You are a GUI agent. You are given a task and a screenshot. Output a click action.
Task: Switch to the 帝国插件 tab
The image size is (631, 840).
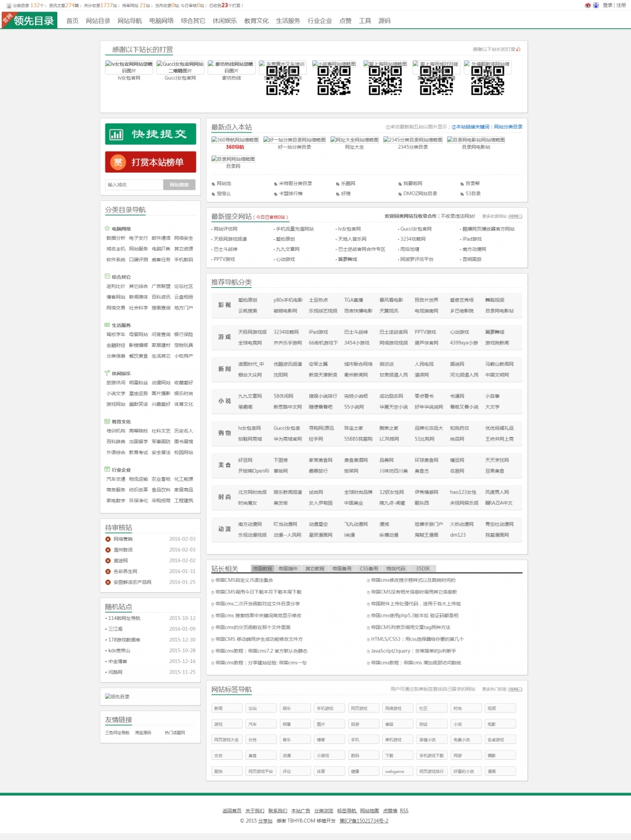pyautogui.click(x=288, y=569)
